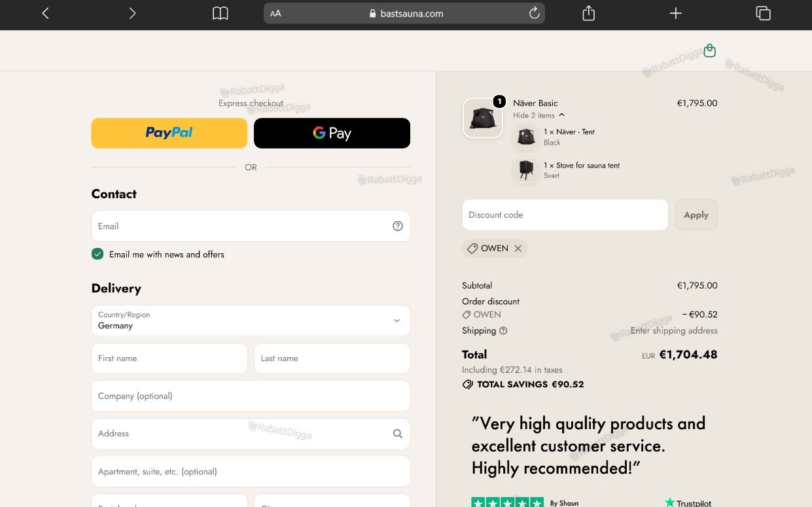Click the address search magnifier icon

(398, 434)
